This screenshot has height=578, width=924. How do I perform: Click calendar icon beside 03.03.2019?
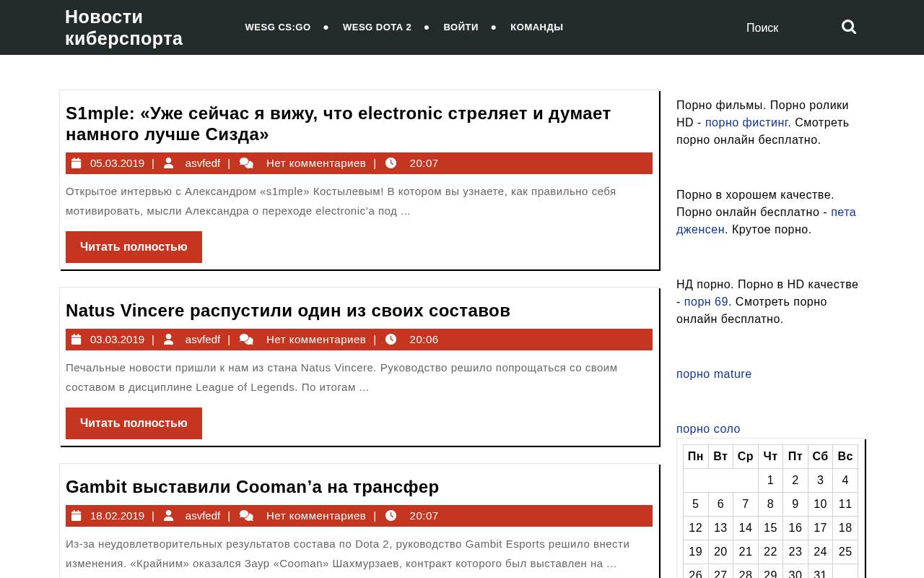(77, 340)
